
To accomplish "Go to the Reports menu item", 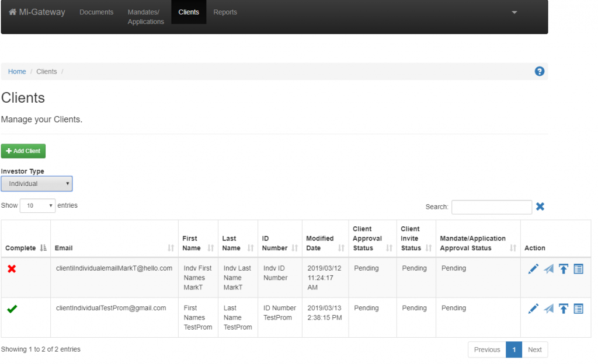I will click(x=225, y=12).
